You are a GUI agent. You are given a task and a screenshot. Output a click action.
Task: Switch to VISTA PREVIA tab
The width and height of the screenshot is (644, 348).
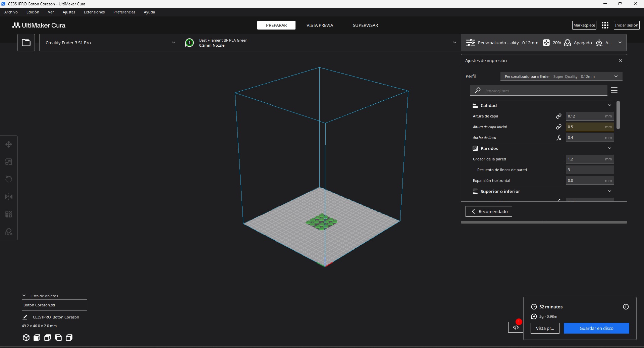[320, 25]
